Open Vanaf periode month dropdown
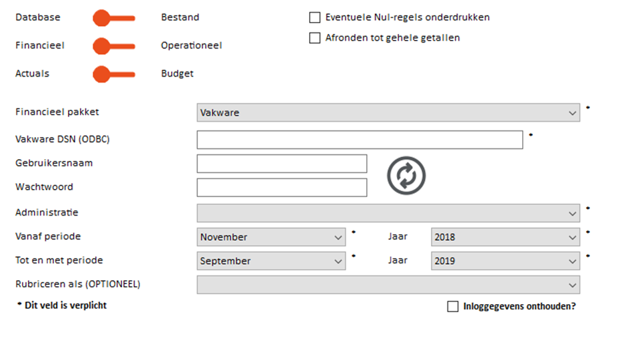The image size is (628, 364). pyautogui.click(x=271, y=237)
